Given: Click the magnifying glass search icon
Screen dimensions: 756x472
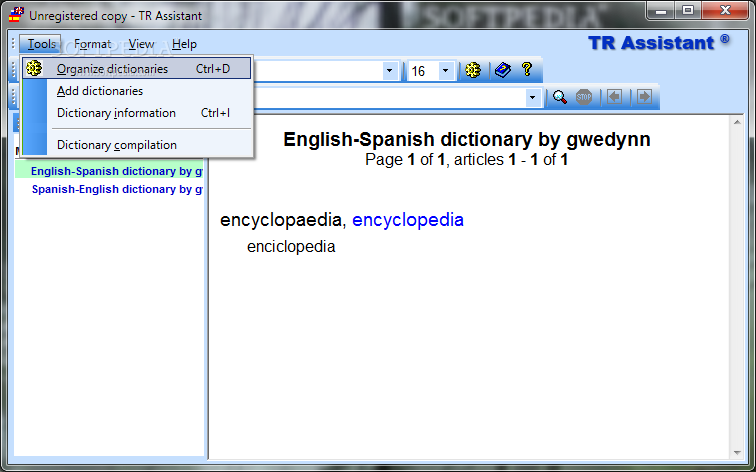Looking at the screenshot, I should coord(559,97).
